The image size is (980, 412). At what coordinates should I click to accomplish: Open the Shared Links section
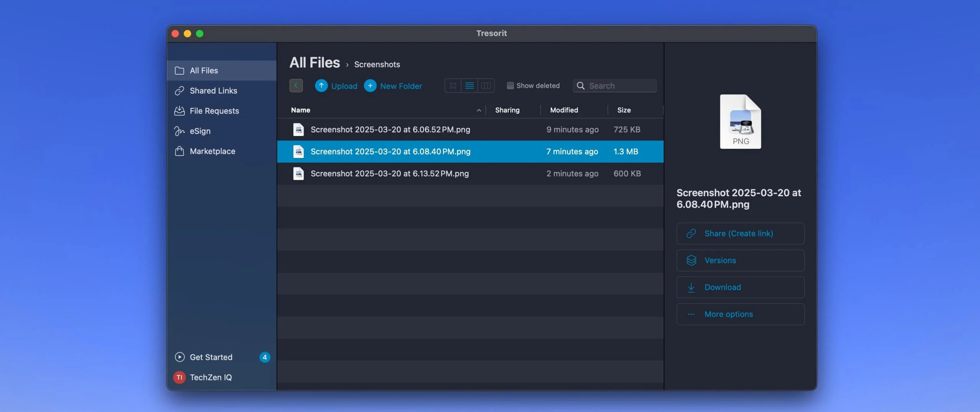pyautogui.click(x=213, y=90)
